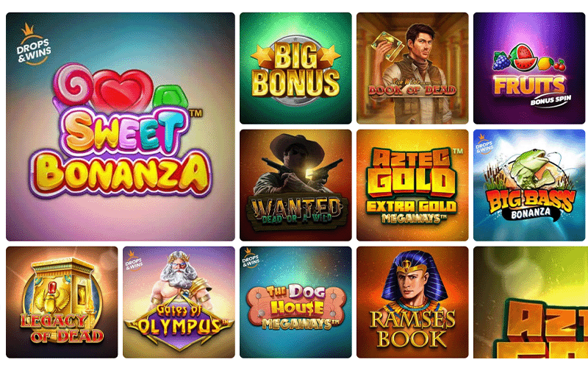
Task: Open The Dog House Megaways game
Action: 295,302
